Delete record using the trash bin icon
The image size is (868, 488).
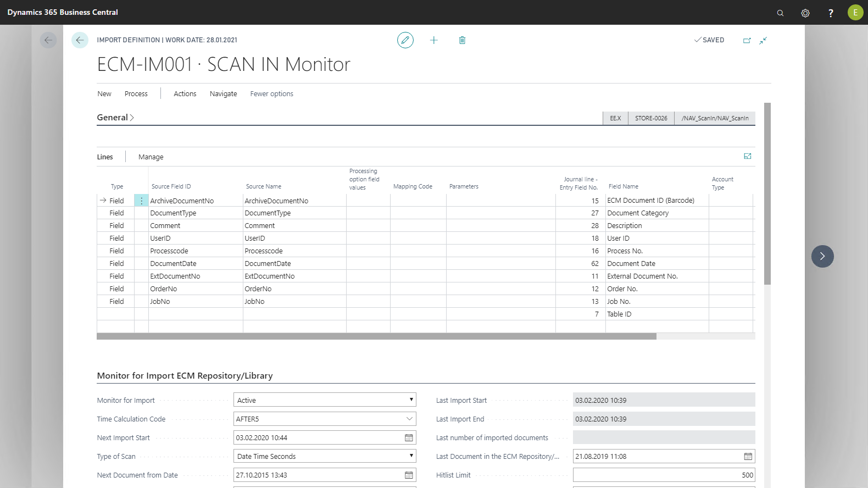coord(463,40)
